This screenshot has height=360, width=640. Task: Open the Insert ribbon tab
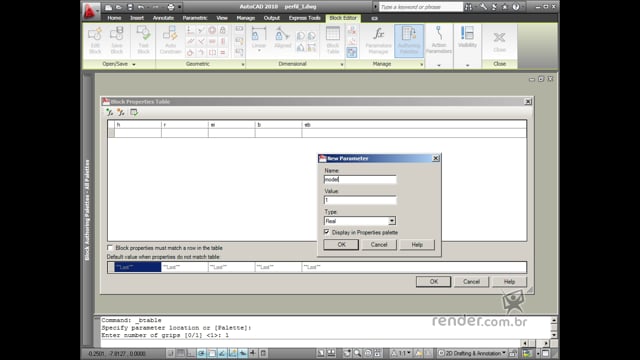coord(137,18)
